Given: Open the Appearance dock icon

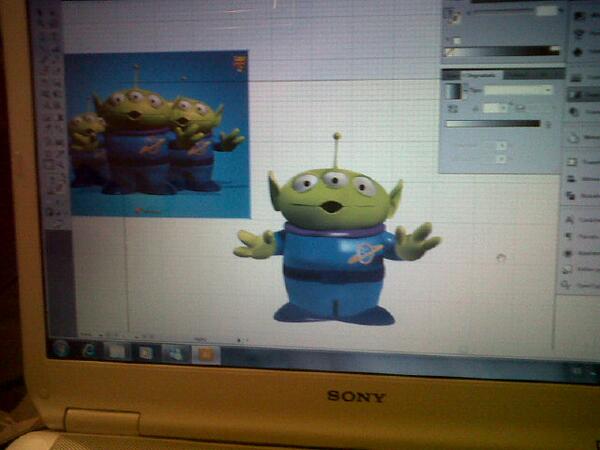Looking at the screenshot, I should tap(573, 138).
